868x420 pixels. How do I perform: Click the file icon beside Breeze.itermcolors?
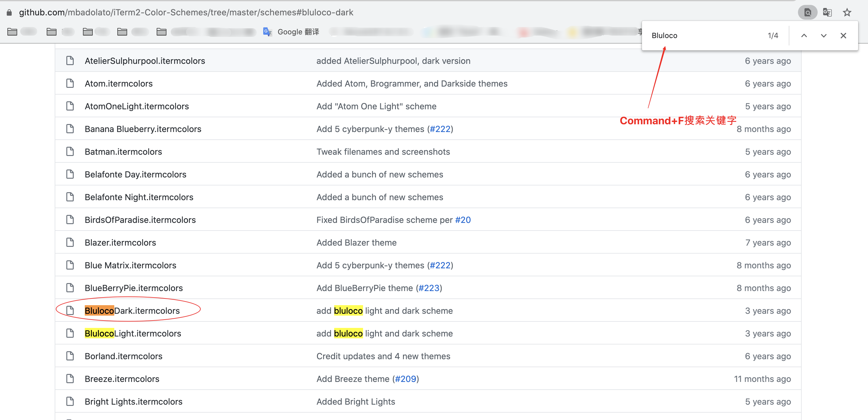(x=70, y=379)
